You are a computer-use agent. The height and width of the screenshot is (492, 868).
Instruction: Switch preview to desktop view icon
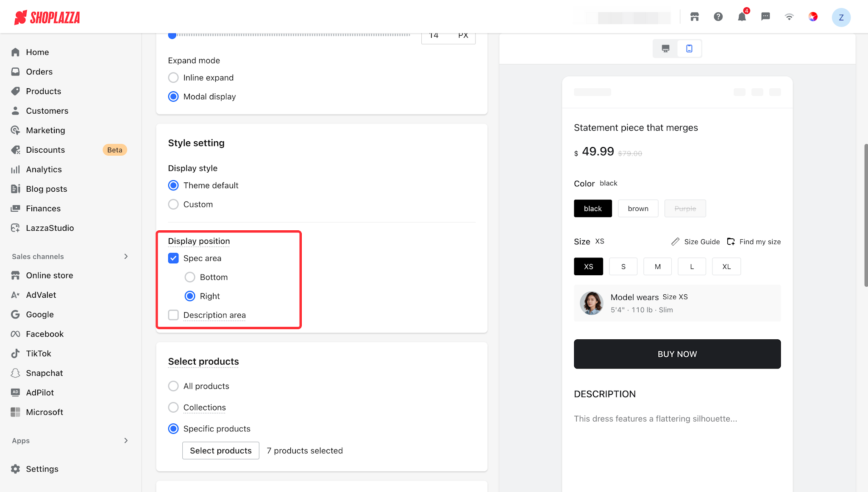point(665,49)
